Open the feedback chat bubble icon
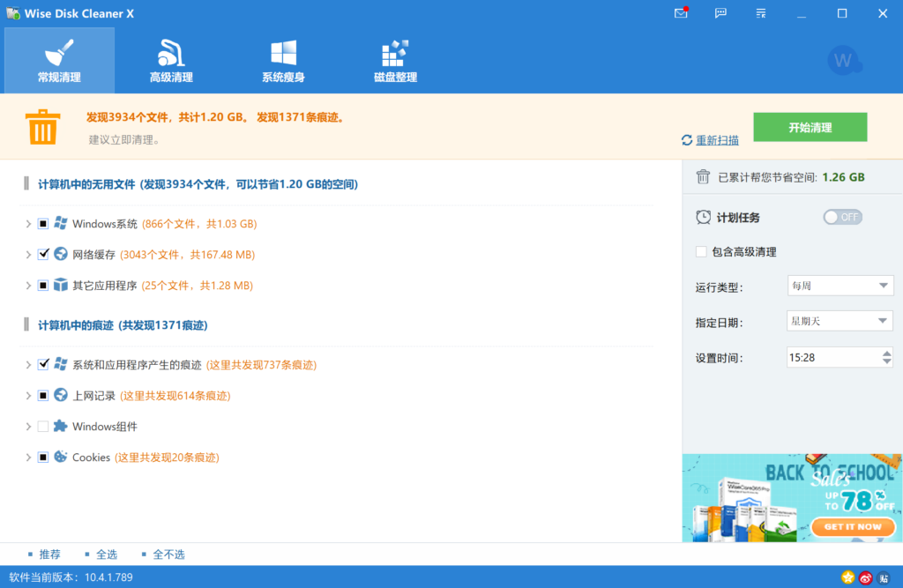Viewport: 903px width, 588px height. click(x=720, y=13)
